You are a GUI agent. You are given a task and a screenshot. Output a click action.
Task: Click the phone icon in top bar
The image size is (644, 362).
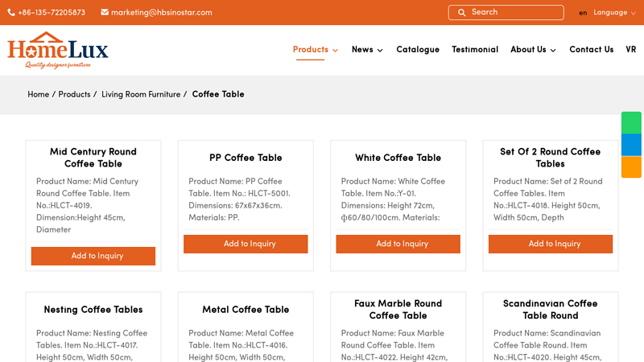(11, 13)
